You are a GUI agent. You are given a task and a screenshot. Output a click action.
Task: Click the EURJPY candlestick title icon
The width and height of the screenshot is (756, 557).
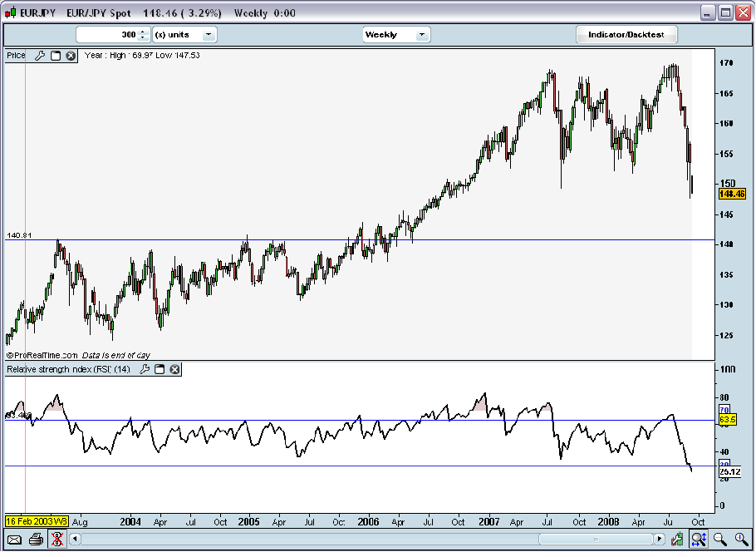[x=10, y=13]
